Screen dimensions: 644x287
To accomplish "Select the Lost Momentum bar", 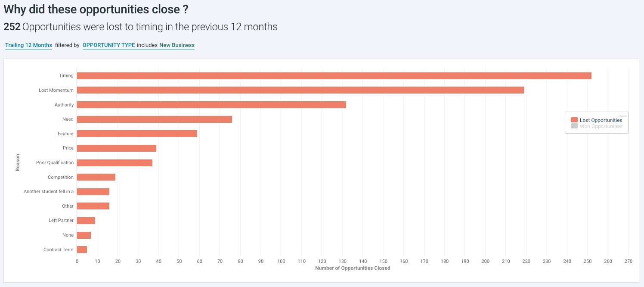I will pos(300,90).
